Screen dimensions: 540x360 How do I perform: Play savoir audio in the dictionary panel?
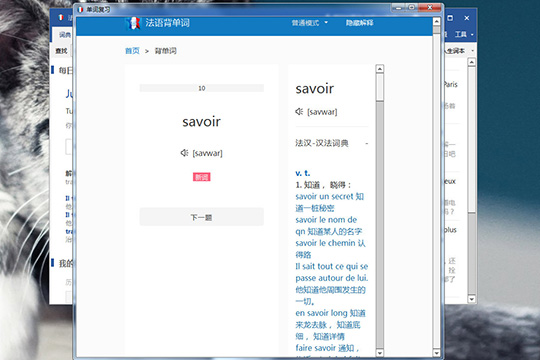click(x=299, y=111)
